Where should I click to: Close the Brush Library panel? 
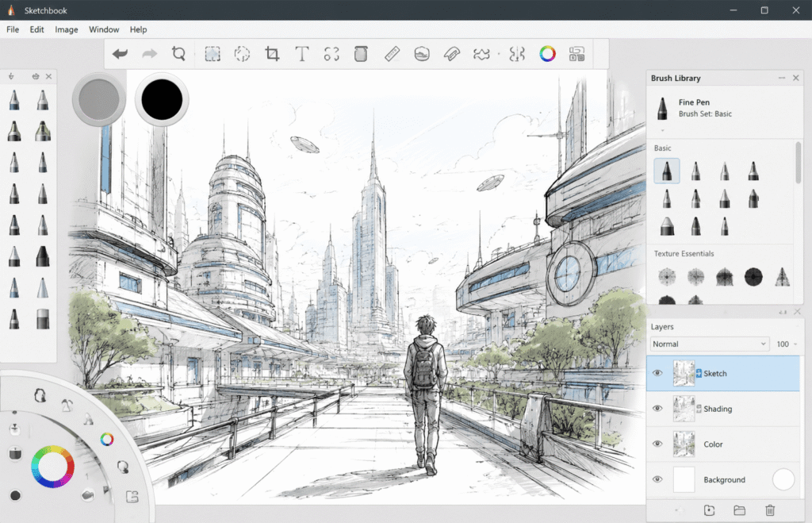[796, 78]
